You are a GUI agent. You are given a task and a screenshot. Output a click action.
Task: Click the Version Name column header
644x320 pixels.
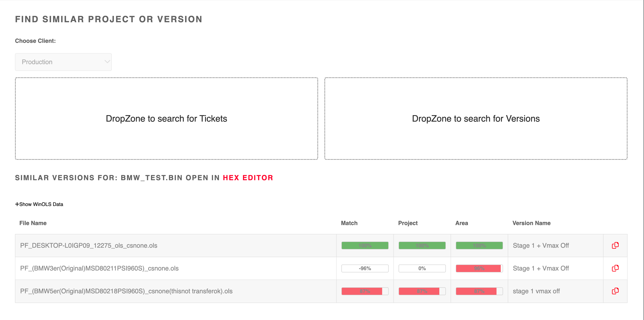(x=531, y=223)
